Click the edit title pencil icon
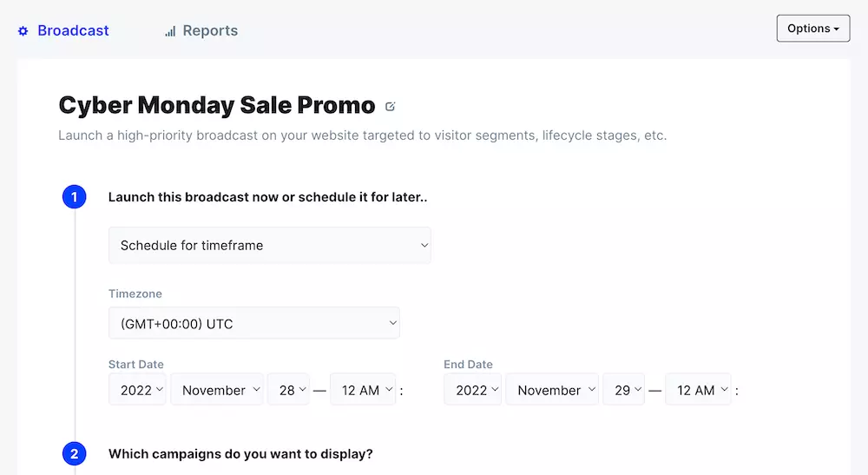The height and width of the screenshot is (475, 868). 390,107
